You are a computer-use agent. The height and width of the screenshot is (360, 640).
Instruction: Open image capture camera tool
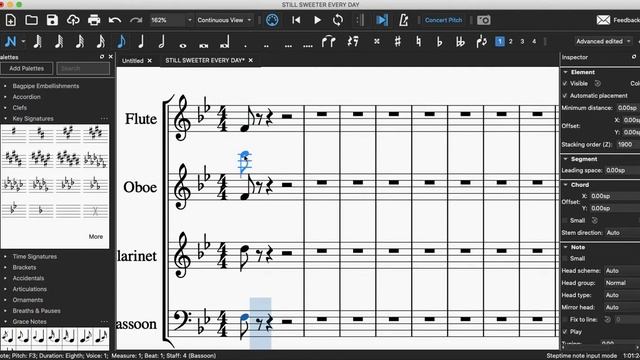(484, 20)
